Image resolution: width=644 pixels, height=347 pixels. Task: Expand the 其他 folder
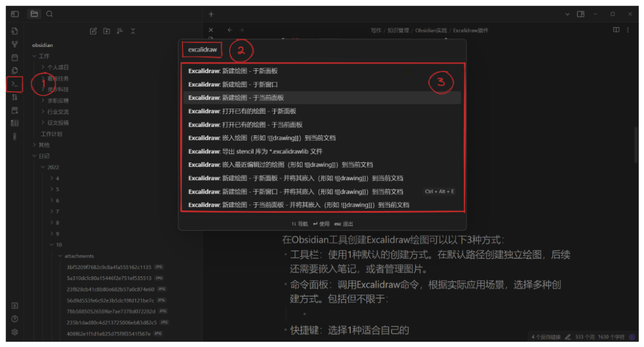pos(35,144)
